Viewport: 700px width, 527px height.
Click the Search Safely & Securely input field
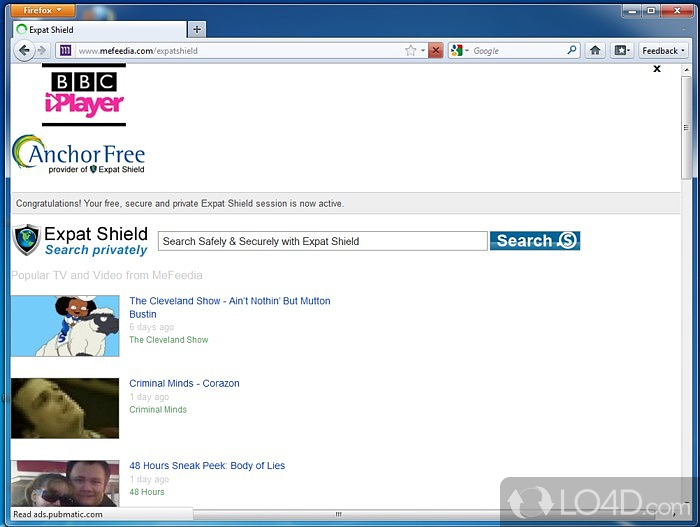[322, 241]
